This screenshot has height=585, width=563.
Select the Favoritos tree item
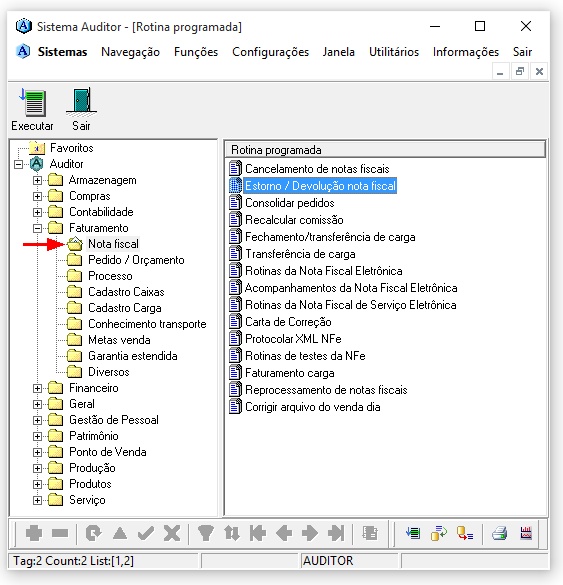coord(72,148)
